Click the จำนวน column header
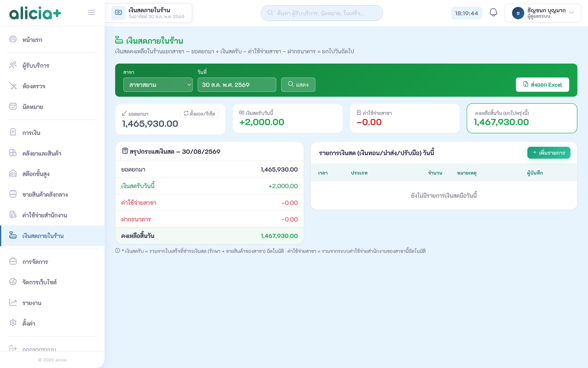The image size is (588, 368). click(435, 173)
